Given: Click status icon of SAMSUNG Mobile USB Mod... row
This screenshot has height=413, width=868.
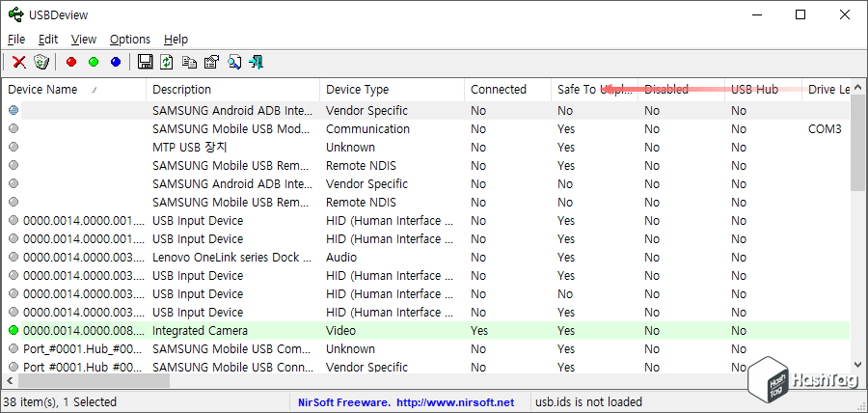Looking at the screenshot, I should [x=14, y=129].
